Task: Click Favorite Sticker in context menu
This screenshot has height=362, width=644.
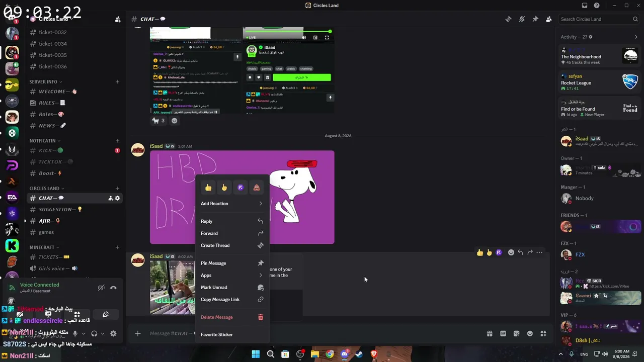Action: pyautogui.click(x=232, y=334)
